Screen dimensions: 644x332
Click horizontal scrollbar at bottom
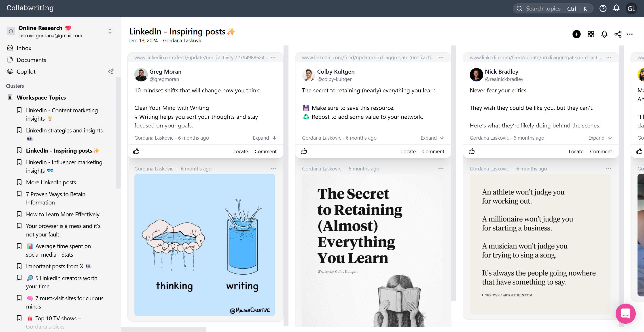pyautogui.click(x=163, y=330)
